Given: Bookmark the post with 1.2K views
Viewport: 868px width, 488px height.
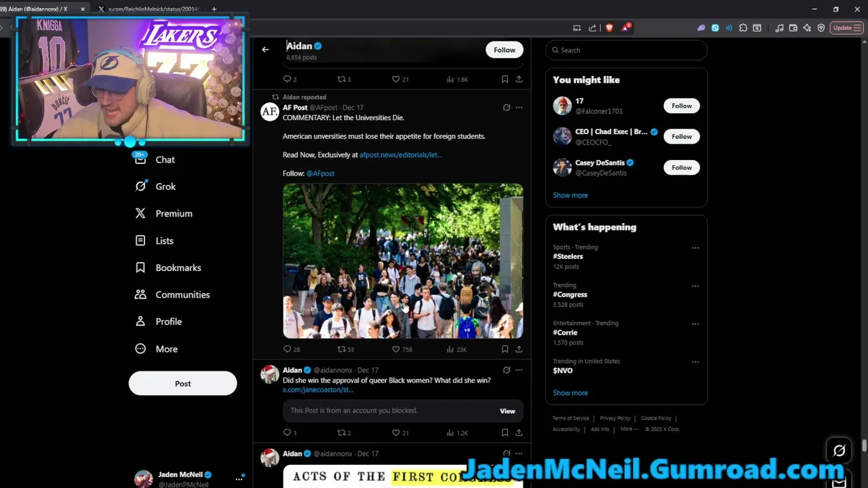Looking at the screenshot, I should tap(505, 432).
